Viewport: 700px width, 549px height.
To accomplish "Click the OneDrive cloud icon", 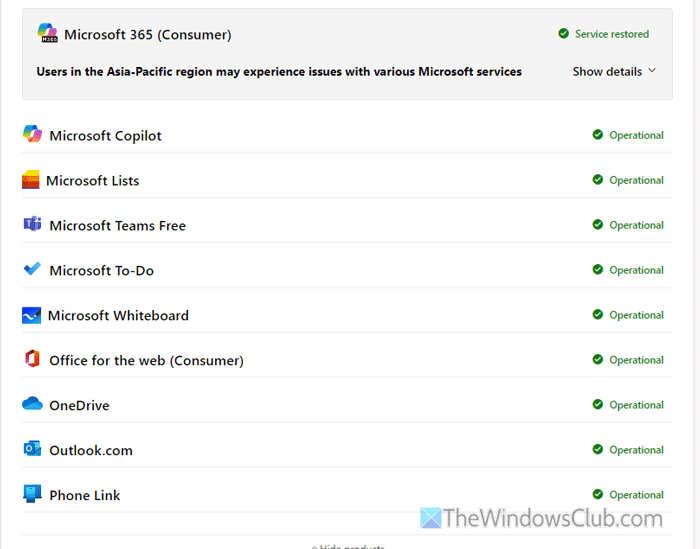I will pyautogui.click(x=32, y=403).
